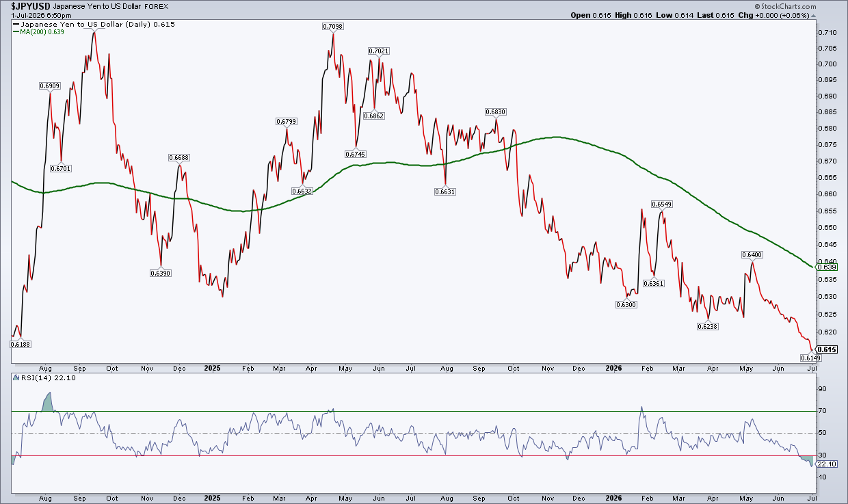Click the 'Chg +0.000 (+0.06%)' value
Screen dimensions: 848x504
click(773, 14)
